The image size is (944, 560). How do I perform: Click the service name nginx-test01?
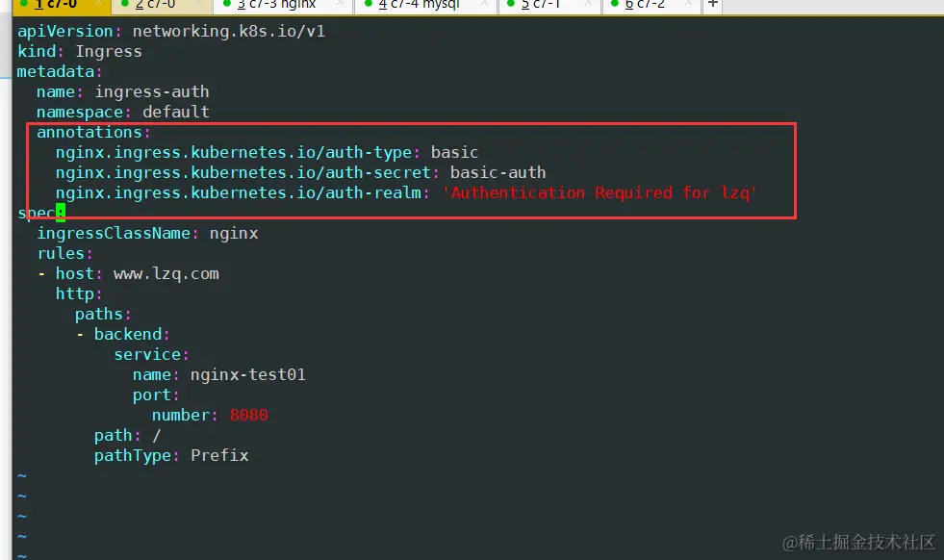[x=248, y=374]
